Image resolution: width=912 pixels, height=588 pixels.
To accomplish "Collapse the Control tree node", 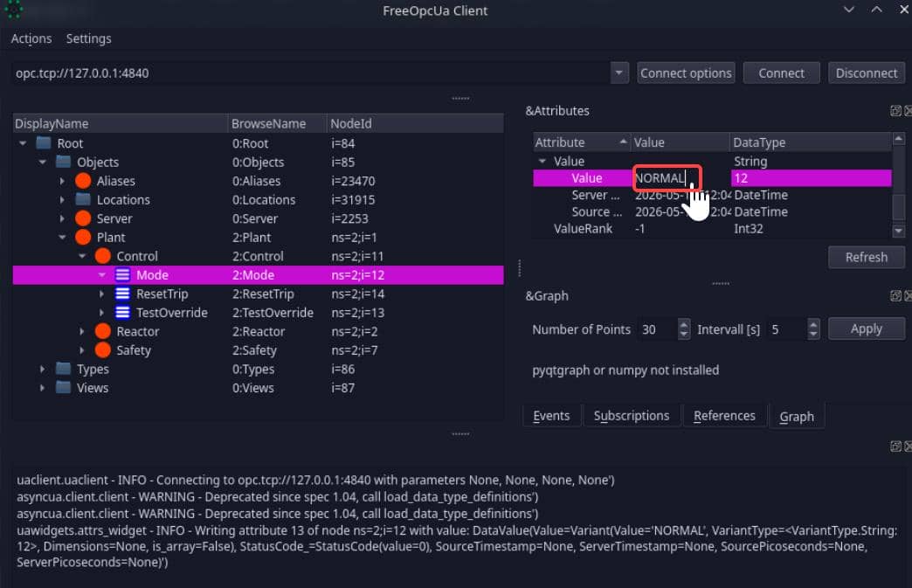I will coord(82,256).
